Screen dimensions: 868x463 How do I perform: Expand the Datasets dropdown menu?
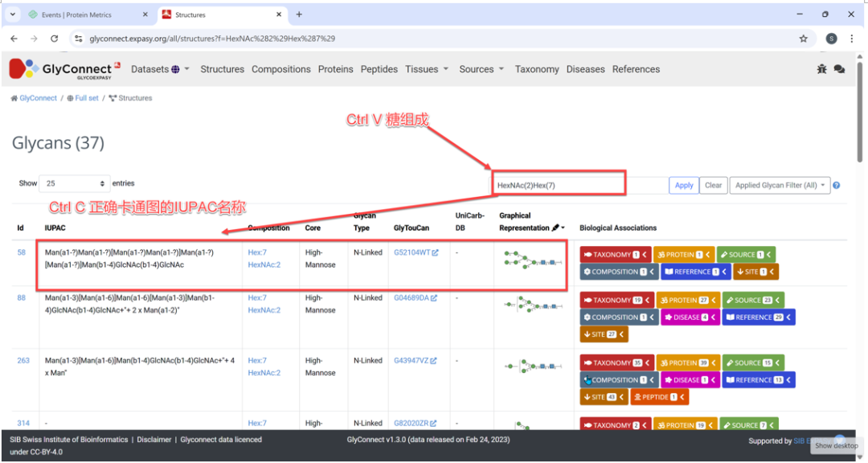(x=160, y=69)
